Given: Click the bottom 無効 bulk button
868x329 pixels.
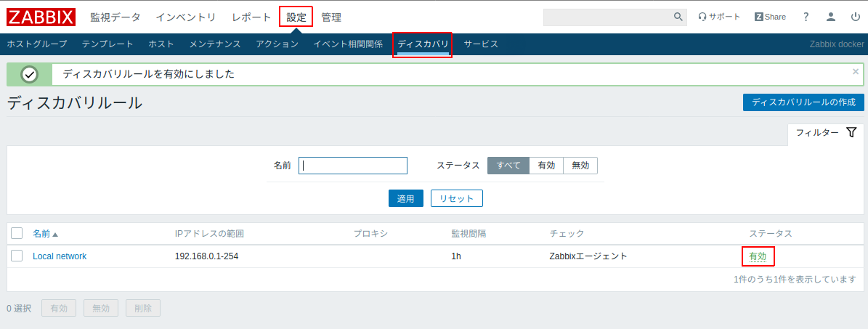Looking at the screenshot, I should [x=101, y=309].
